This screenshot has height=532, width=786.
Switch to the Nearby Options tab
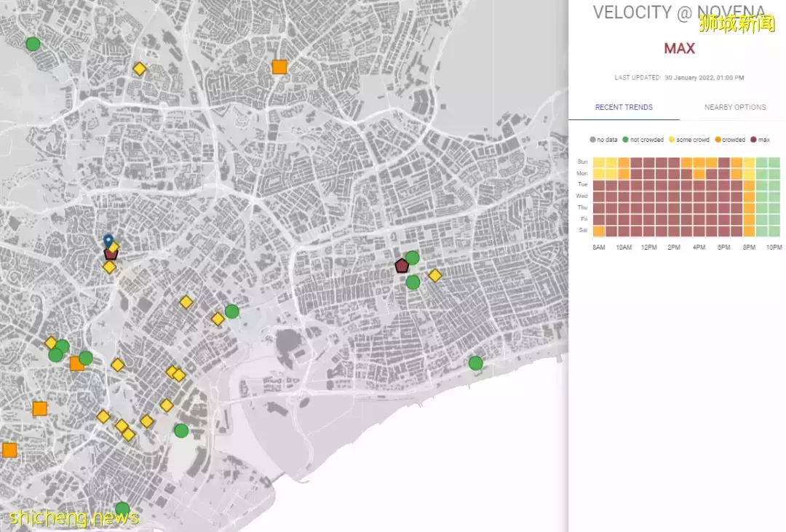pyautogui.click(x=734, y=107)
